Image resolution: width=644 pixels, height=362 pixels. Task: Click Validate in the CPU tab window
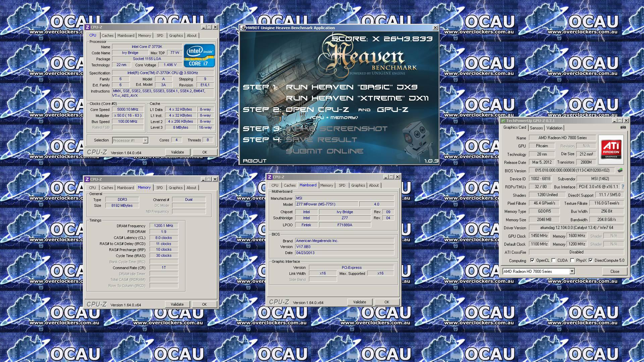tap(177, 152)
